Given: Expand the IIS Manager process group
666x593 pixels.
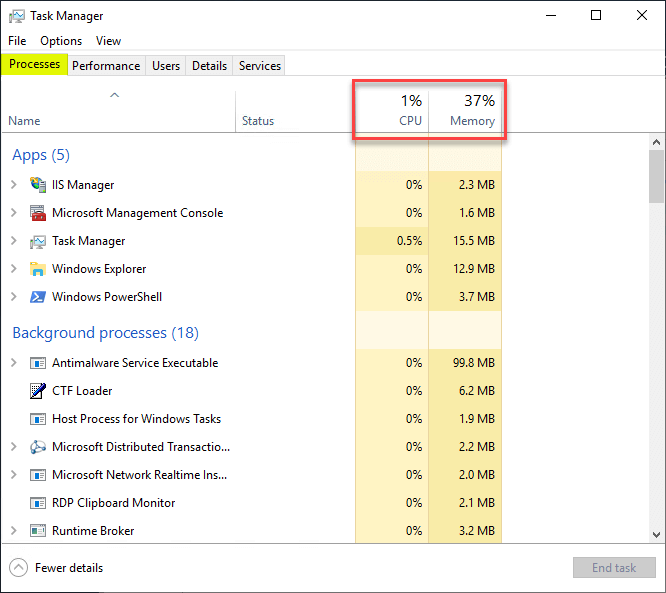Looking at the screenshot, I should pos(14,185).
